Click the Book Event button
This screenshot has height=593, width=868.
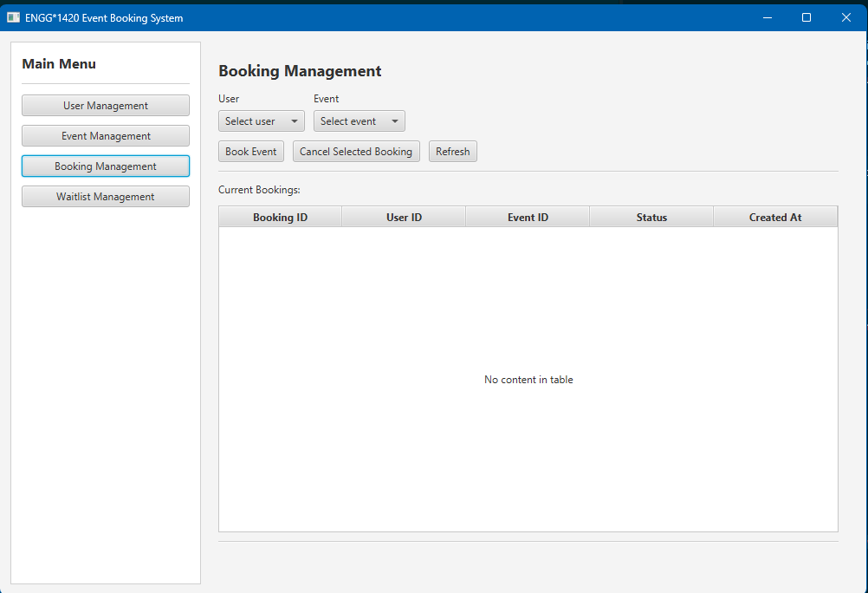tap(250, 152)
